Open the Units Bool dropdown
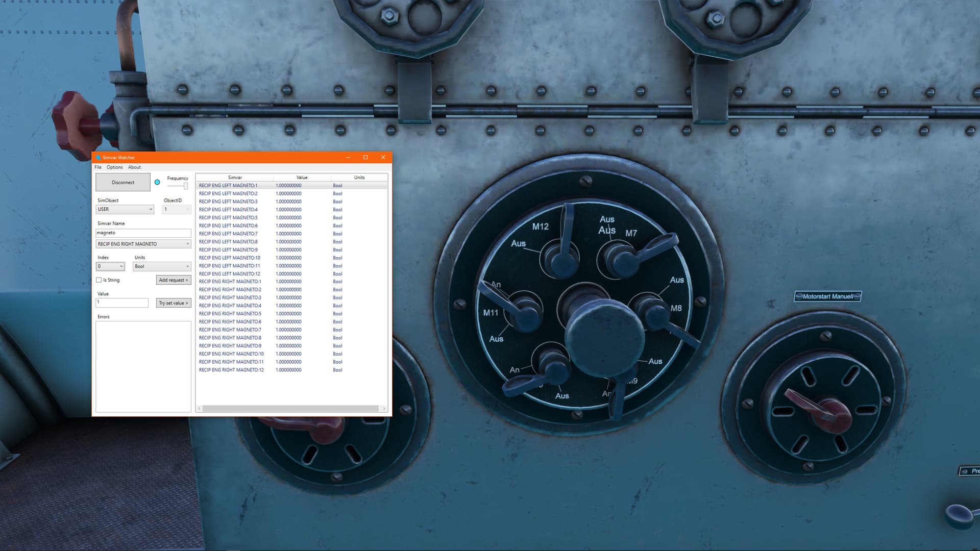Screen dimensions: 980x551 pos(162,266)
